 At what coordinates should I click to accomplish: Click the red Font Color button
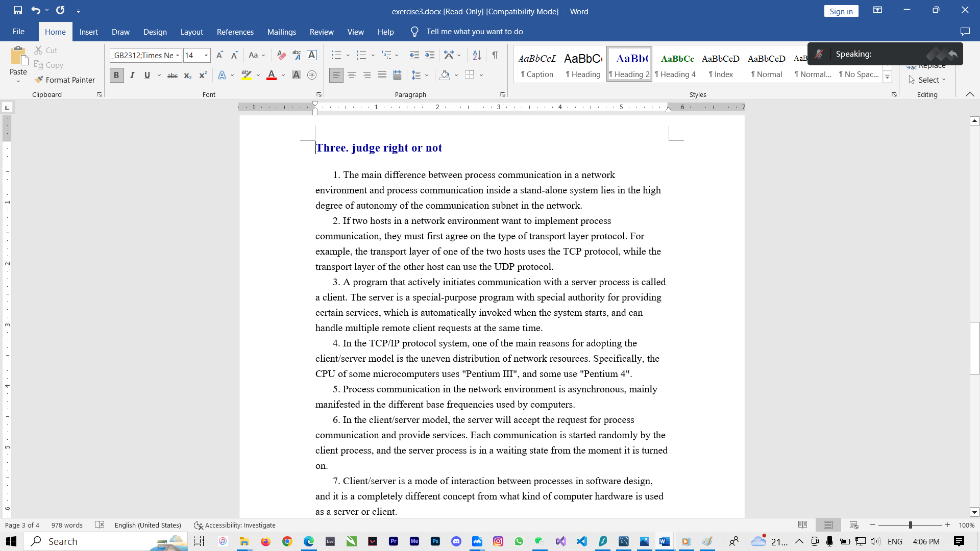pos(272,75)
